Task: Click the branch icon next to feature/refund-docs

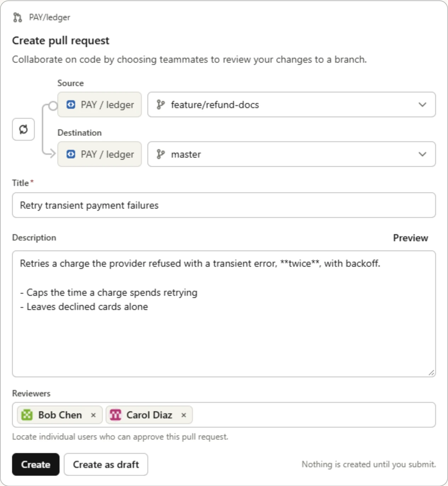Action: [161, 104]
